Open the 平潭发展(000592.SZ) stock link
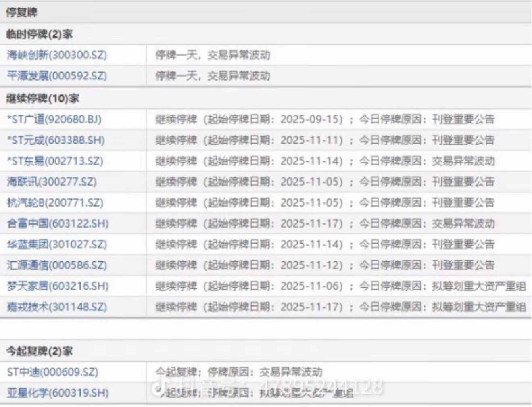Image resolution: width=532 pixels, height=407 pixels. pos(57,76)
